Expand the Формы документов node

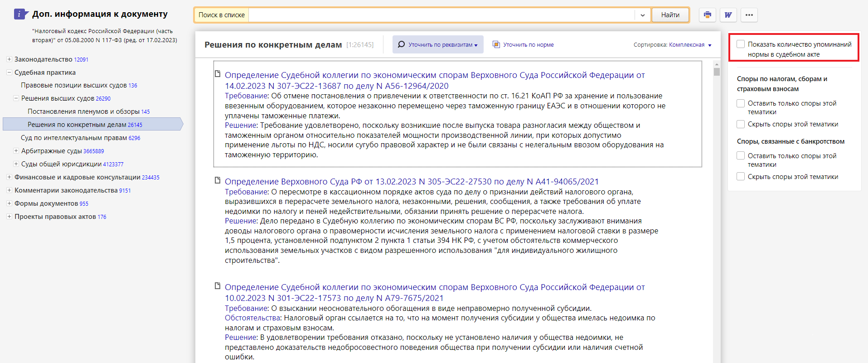tap(9, 203)
